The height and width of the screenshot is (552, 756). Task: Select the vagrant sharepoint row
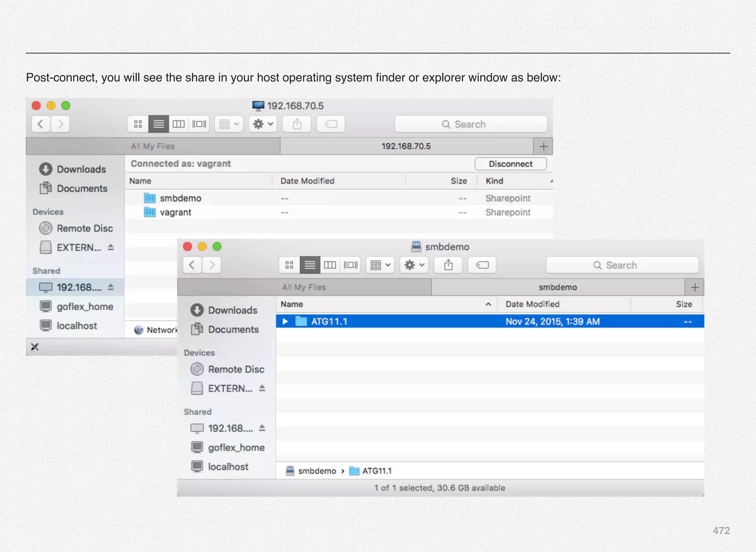click(339, 213)
